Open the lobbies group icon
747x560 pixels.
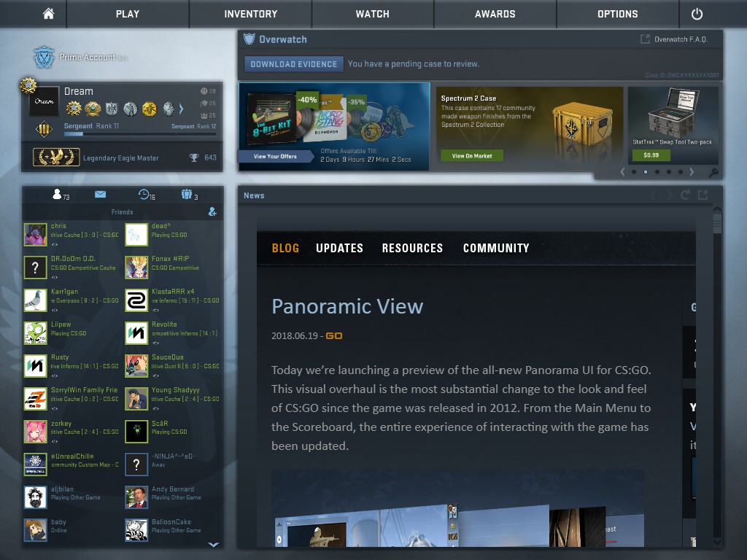pyautogui.click(x=187, y=194)
